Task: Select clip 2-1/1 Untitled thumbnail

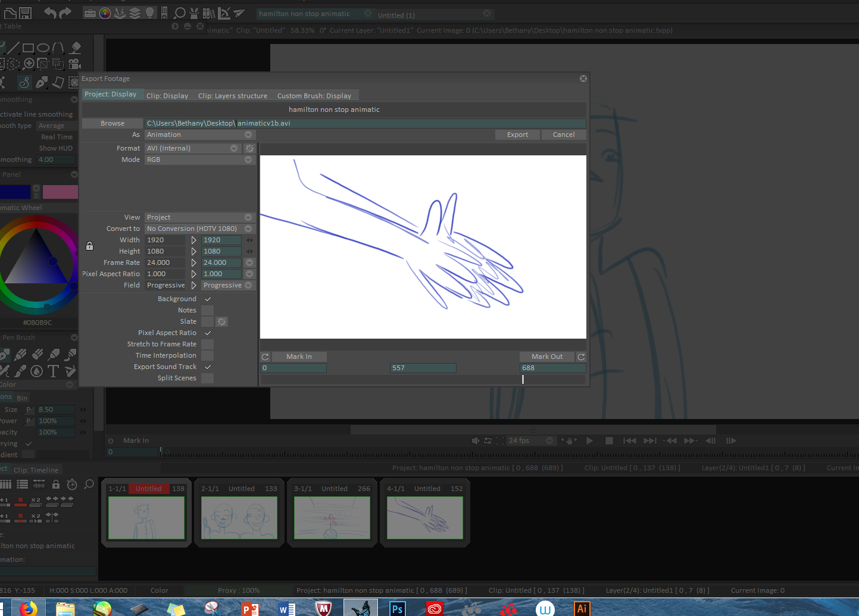Action: coord(239,518)
